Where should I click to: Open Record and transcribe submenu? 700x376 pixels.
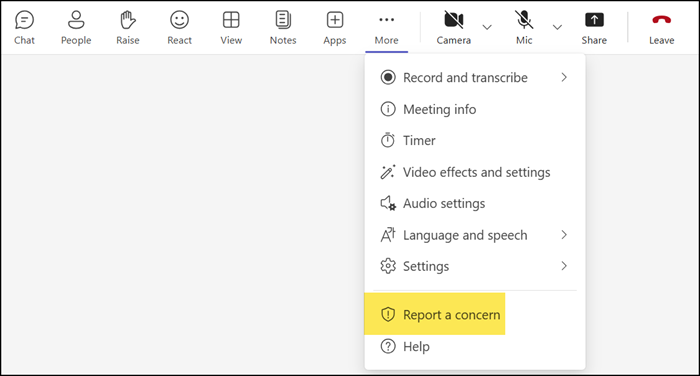(x=475, y=78)
